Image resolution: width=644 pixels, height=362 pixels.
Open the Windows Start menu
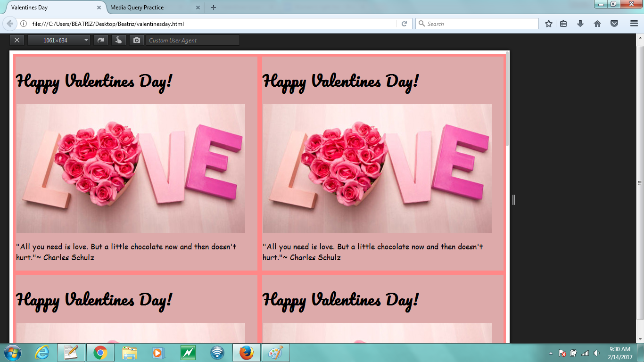pos(12,353)
